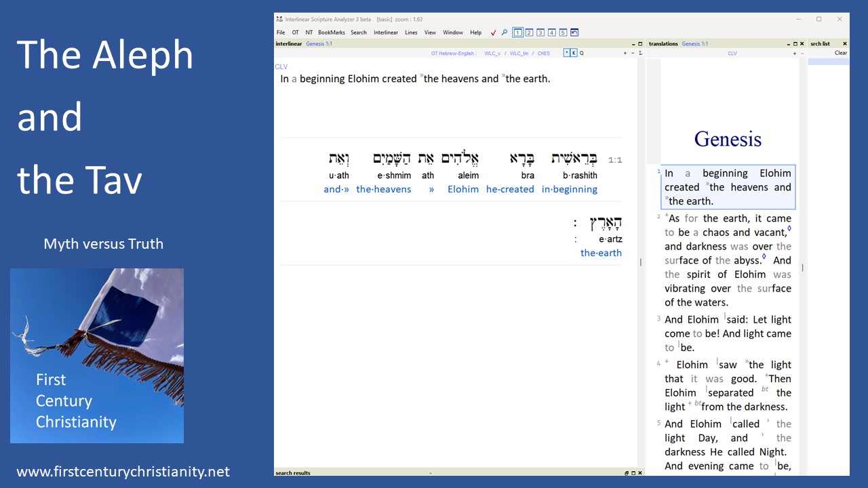868x488 pixels.
Task: Select numbered workspace button 2
Action: 529,32
